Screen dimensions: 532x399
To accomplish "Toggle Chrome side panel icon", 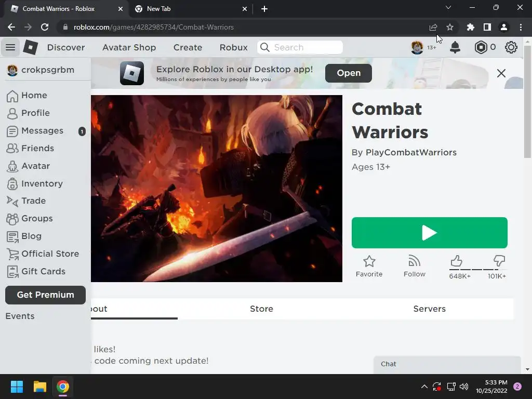I will pos(487,27).
